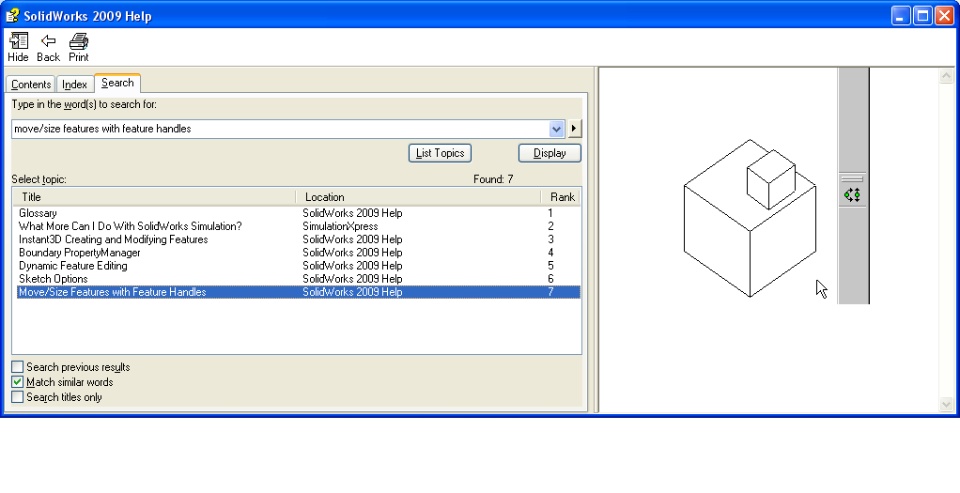Sort results by Location column header
Image resolution: width=960 pixels, height=493 pixels.
tap(419, 197)
